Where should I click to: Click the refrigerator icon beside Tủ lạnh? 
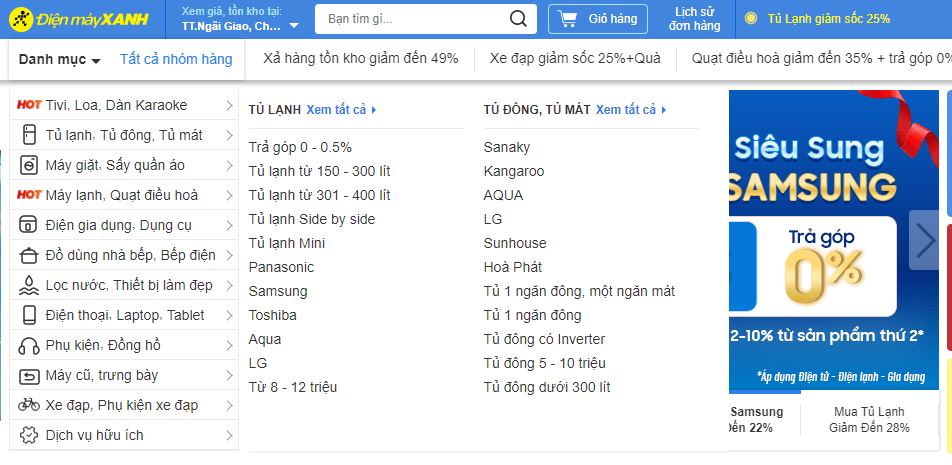point(29,135)
